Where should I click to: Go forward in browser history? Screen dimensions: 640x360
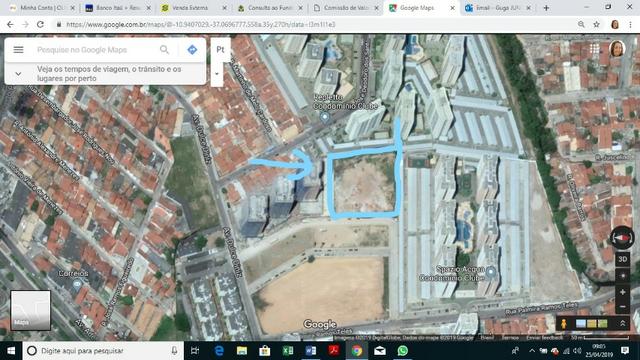[25, 24]
